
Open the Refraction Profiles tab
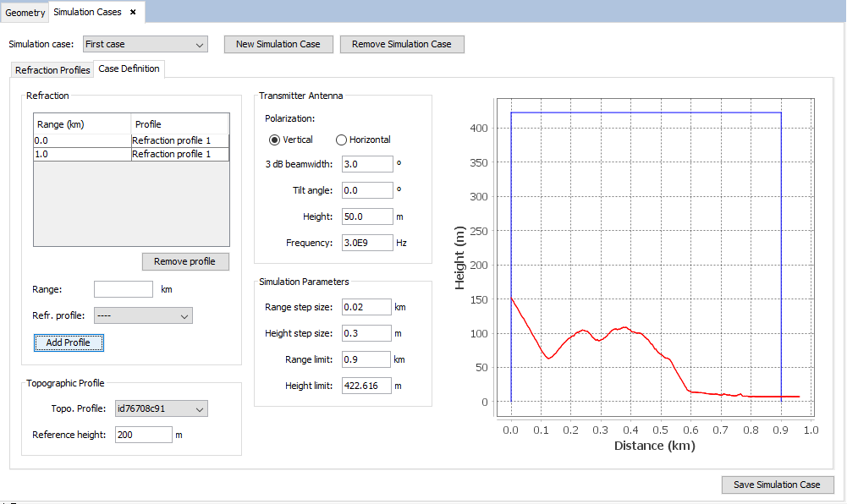(52, 70)
